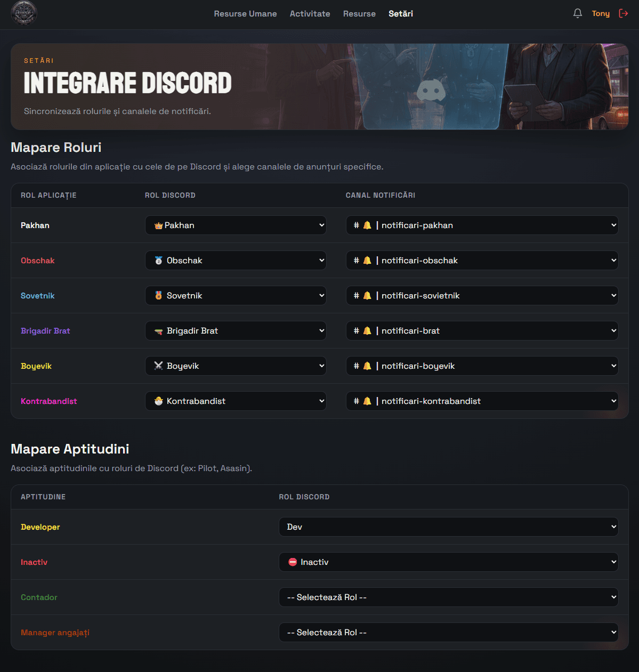Click the red Obschak role label

38,261
